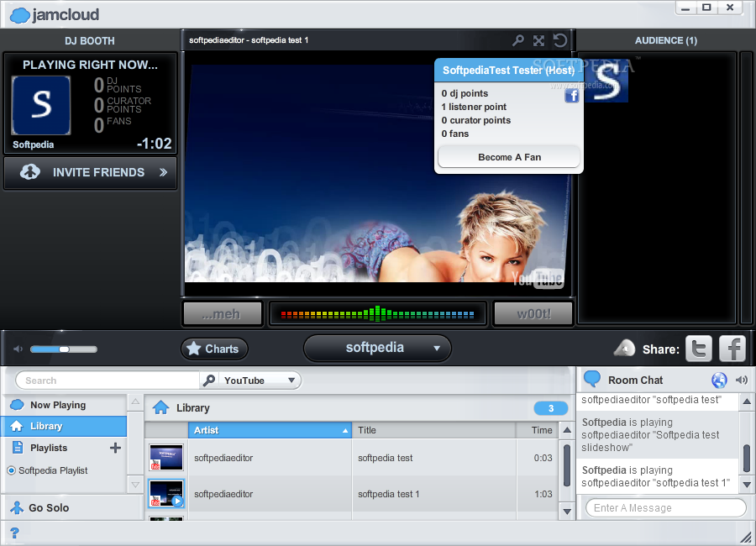Click the announce horn icon beside Share
The height and width of the screenshot is (546, 756).
point(624,349)
